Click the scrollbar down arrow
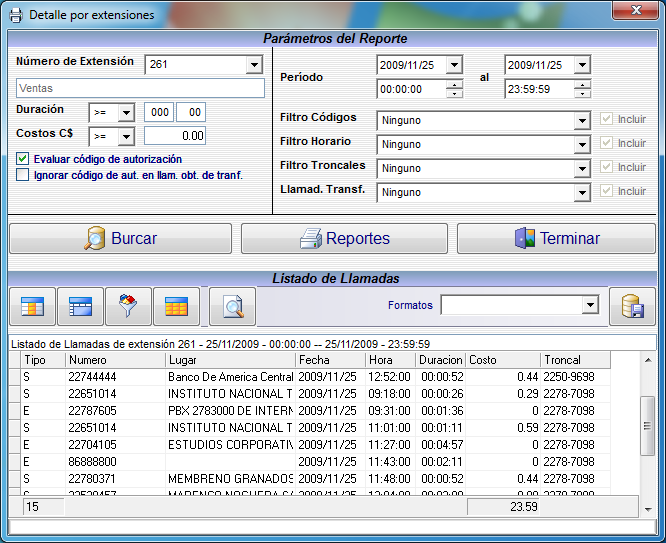The width and height of the screenshot is (666, 543). pos(648,509)
